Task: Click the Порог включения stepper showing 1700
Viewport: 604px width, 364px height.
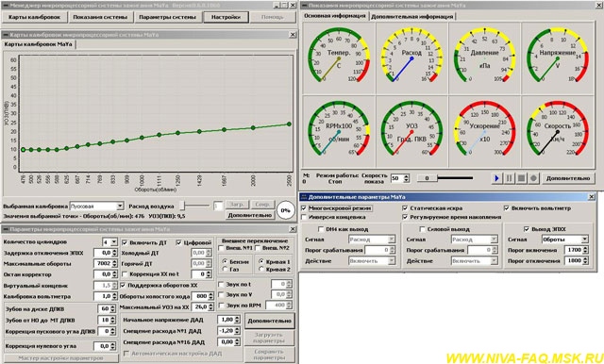Action: [x=577, y=250]
